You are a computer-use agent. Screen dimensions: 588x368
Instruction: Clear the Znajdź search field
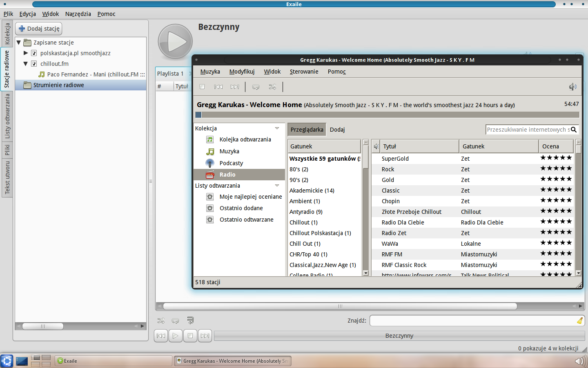580,321
